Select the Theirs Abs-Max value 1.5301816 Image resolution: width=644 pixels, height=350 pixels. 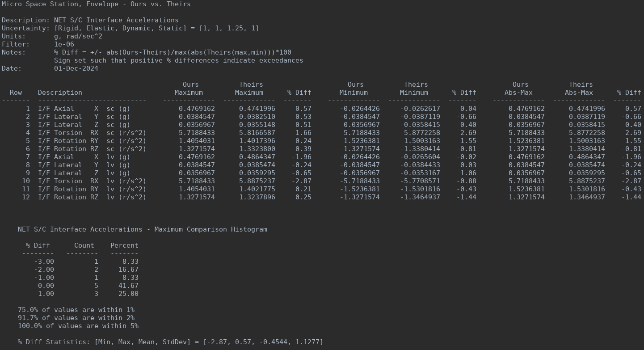(x=587, y=189)
